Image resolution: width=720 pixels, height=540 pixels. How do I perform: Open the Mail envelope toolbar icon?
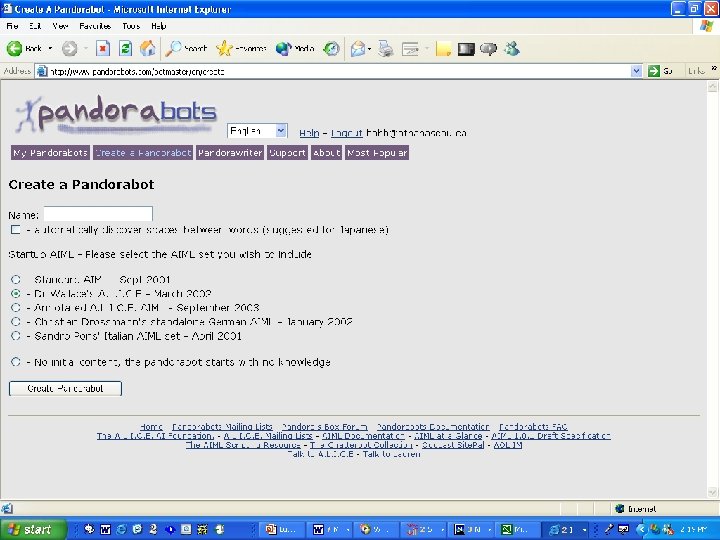pyautogui.click(x=358, y=48)
